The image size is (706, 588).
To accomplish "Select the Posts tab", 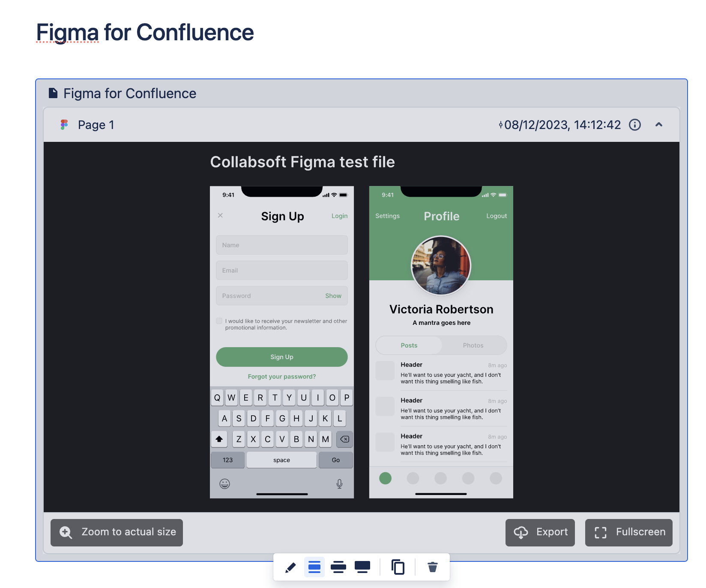I will [409, 345].
